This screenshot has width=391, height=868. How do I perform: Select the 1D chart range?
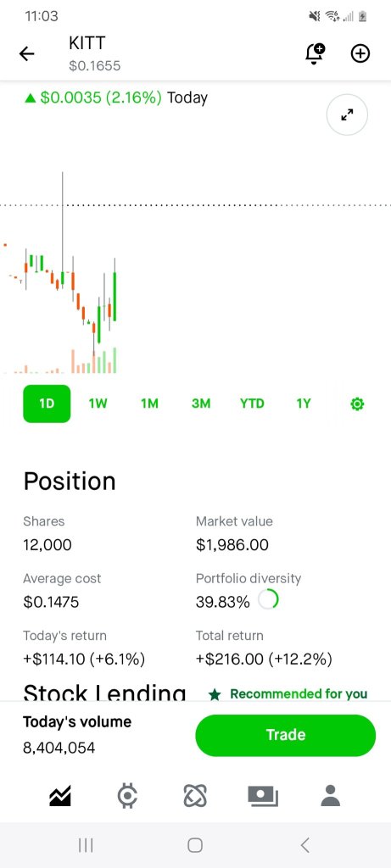click(x=47, y=403)
